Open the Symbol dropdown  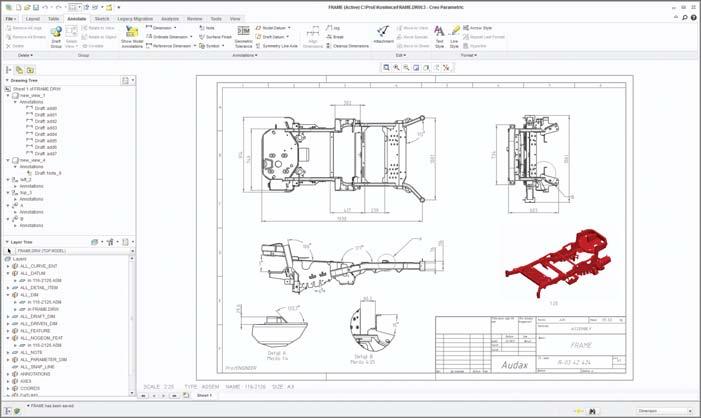tap(223, 46)
